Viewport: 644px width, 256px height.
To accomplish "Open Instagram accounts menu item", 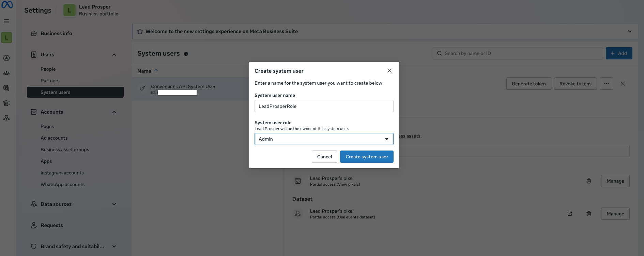I will (62, 173).
